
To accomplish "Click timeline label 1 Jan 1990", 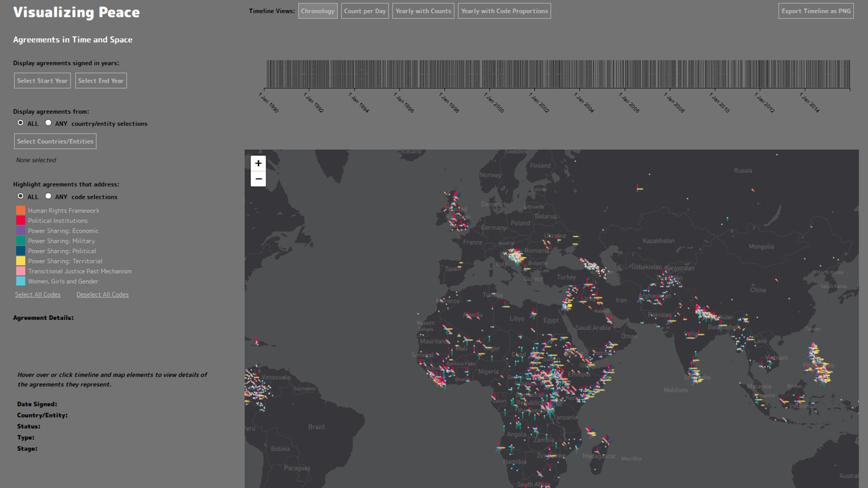I will (x=269, y=102).
